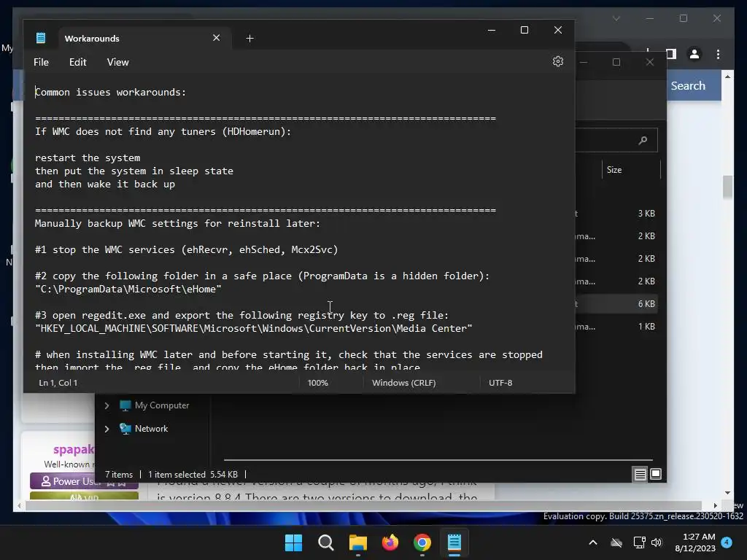Open the Windows Start menu

(x=293, y=542)
